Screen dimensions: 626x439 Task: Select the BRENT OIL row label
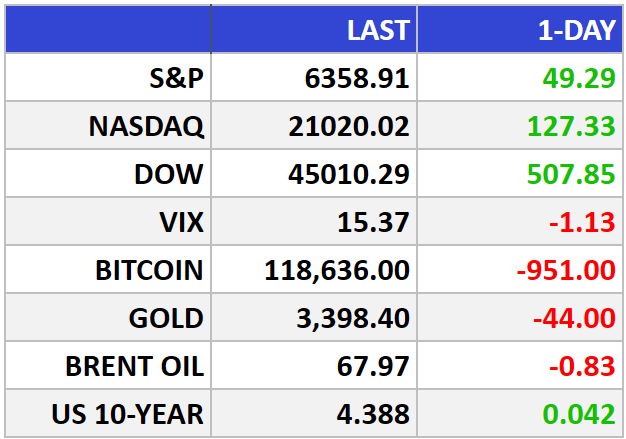click(134, 366)
